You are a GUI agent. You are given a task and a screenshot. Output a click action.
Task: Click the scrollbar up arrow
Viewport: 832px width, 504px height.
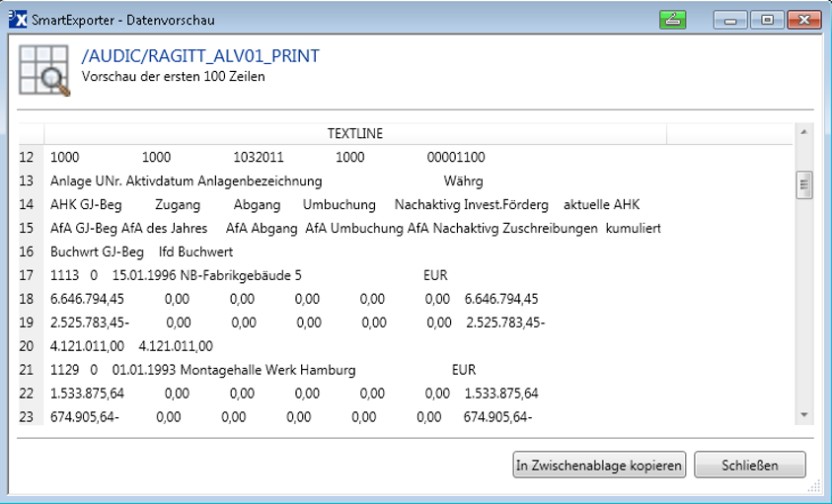pyautogui.click(x=804, y=132)
